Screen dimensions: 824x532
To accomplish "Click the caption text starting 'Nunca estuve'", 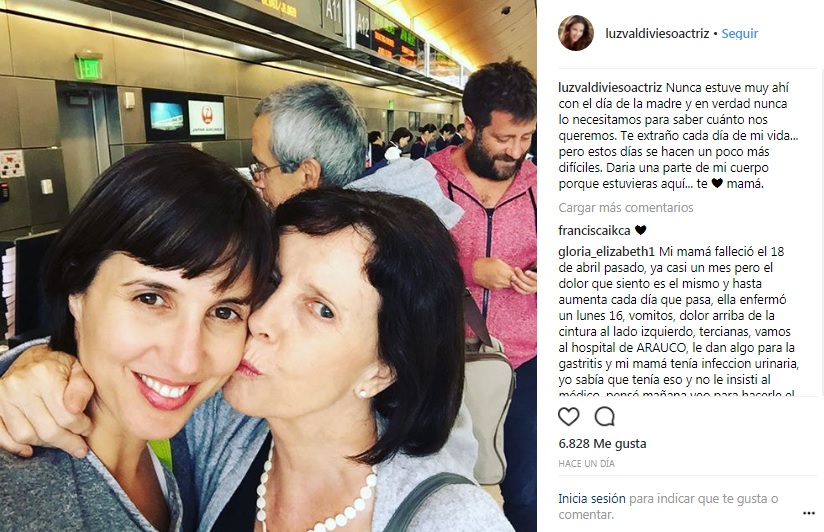I will point(678,136).
